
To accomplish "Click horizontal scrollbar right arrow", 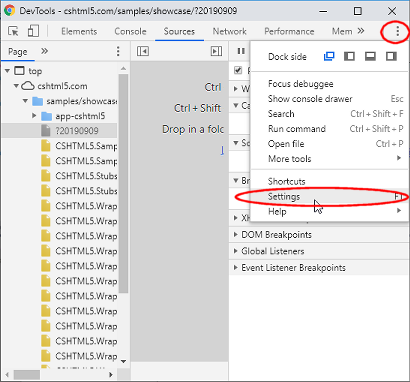I will [x=111, y=375].
